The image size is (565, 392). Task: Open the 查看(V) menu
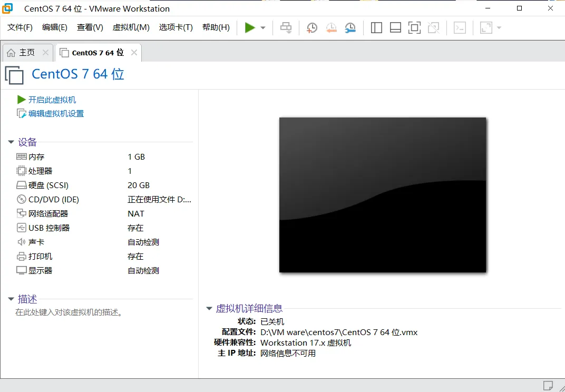(x=90, y=27)
